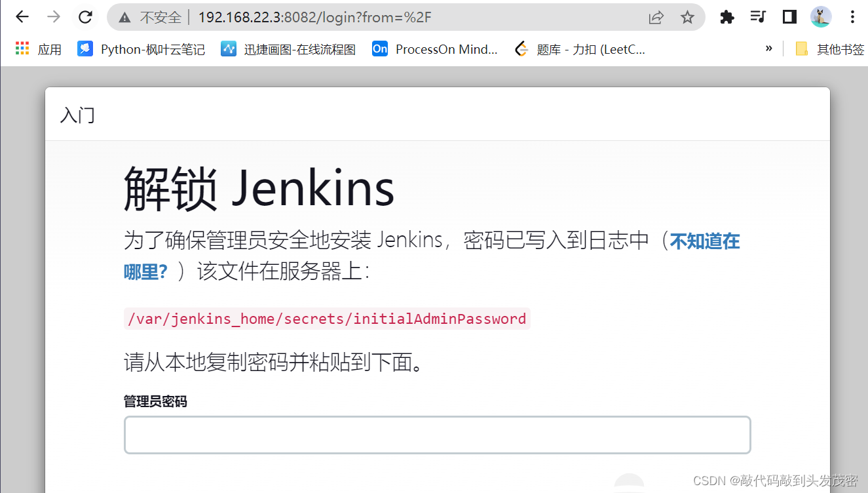Open the media control icon in toolbar
The height and width of the screenshot is (493, 868).
[758, 17]
